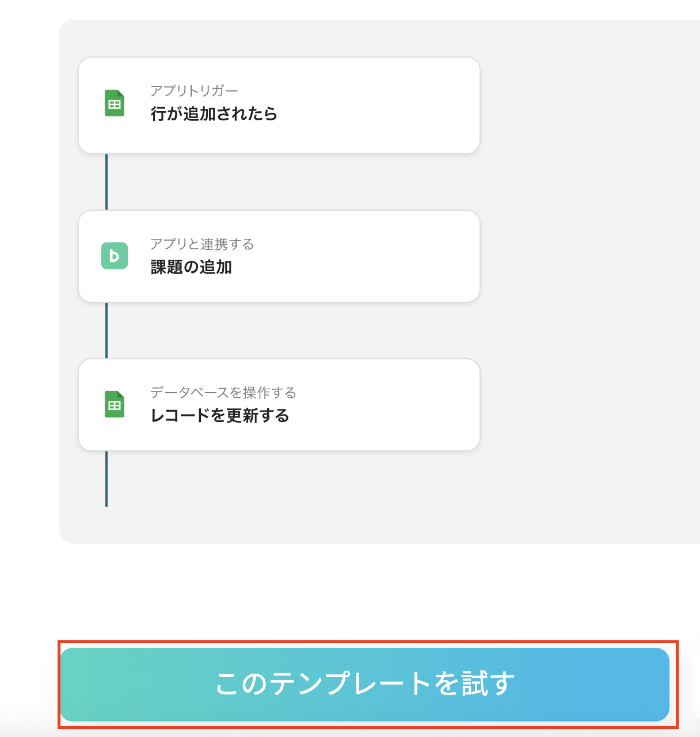The width and height of the screenshot is (700, 737).
Task: Select the レコードを更新する step title
Action: click(x=220, y=416)
